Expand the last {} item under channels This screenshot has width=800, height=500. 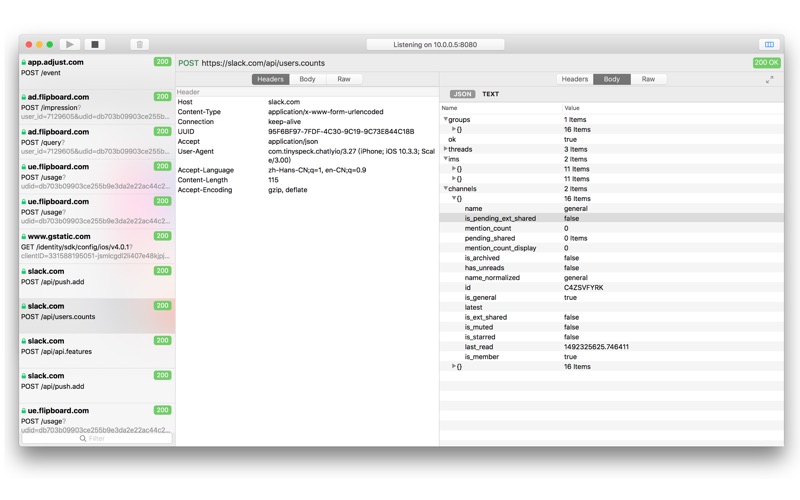click(454, 366)
